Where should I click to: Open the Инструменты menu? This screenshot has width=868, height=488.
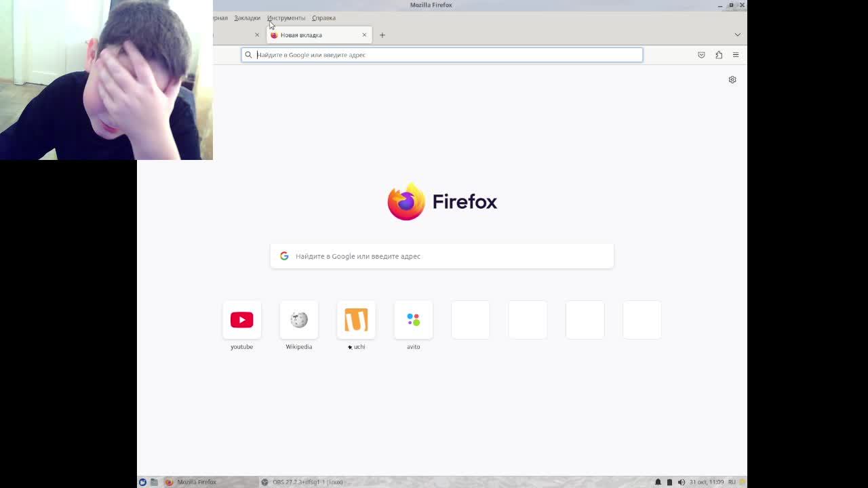286,18
